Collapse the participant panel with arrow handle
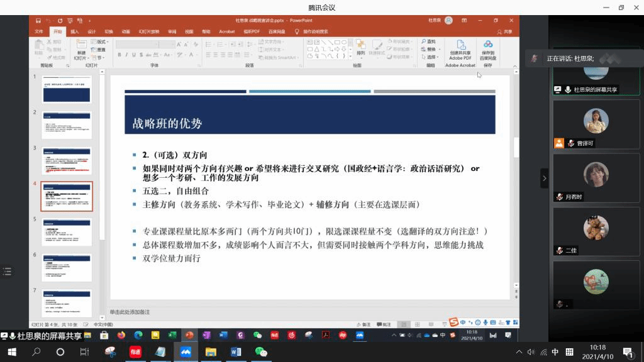The width and height of the screenshot is (644, 362). [544, 178]
